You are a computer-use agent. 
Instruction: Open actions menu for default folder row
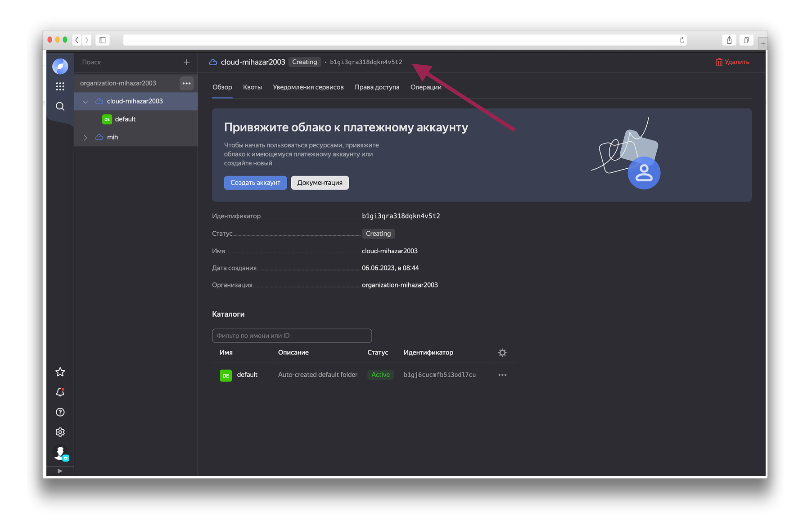(x=502, y=375)
